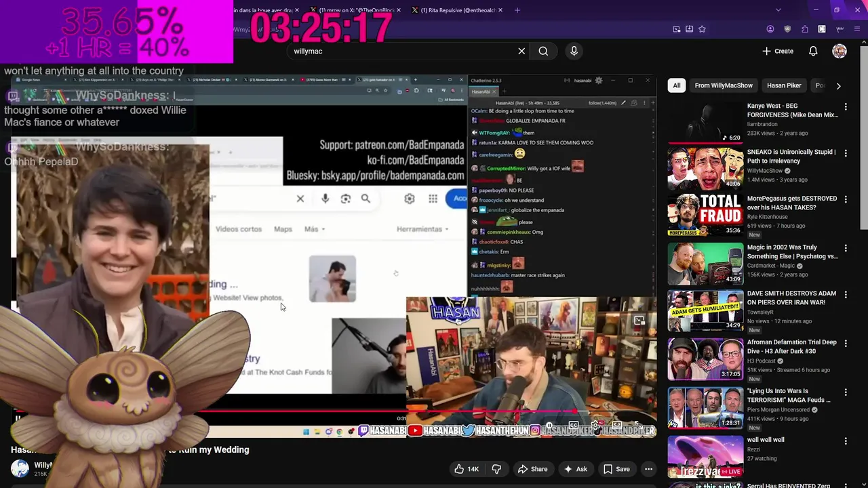Viewport: 868px width, 488px height.
Task: Switch to the 'mrow on X' browser tab
Action: coord(356,10)
